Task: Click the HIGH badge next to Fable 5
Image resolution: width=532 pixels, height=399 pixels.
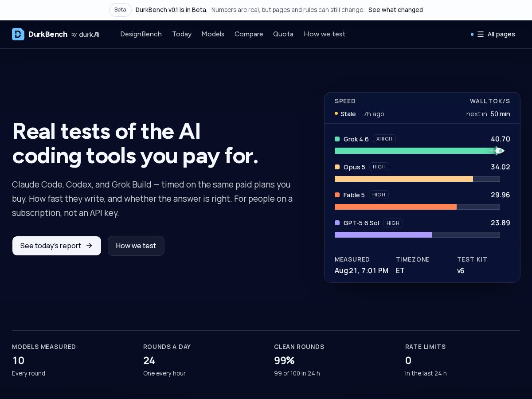Action: point(379,195)
